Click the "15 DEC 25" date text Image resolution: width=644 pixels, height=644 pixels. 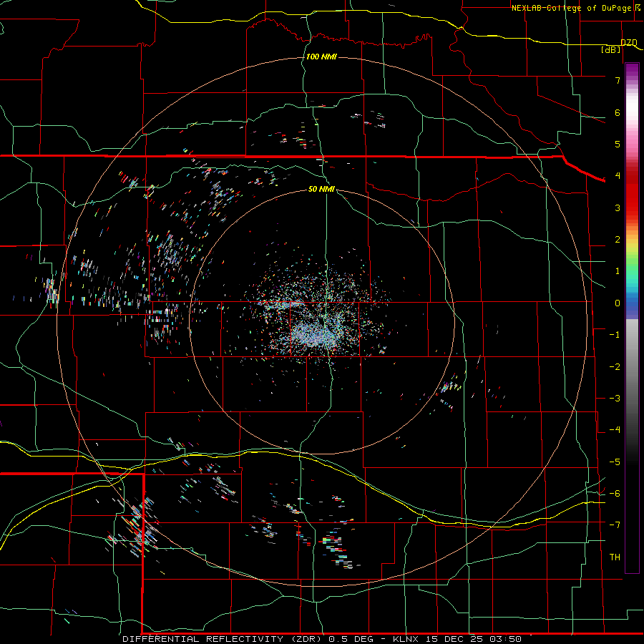pyautogui.click(x=454, y=639)
